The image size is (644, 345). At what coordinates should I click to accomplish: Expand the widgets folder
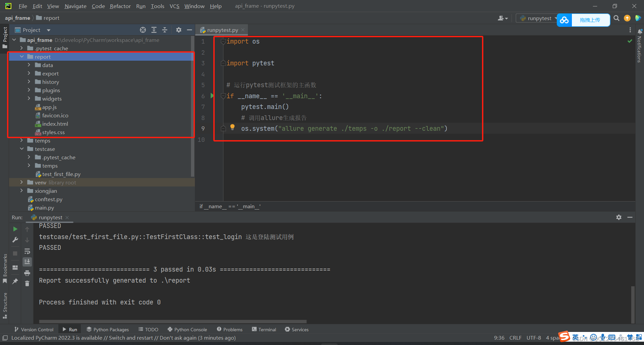click(x=29, y=99)
